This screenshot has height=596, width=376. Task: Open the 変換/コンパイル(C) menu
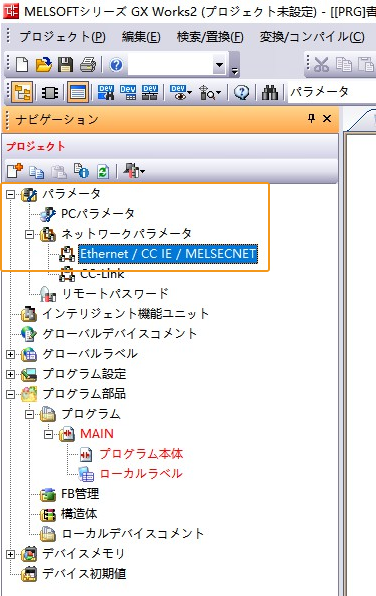(x=312, y=37)
